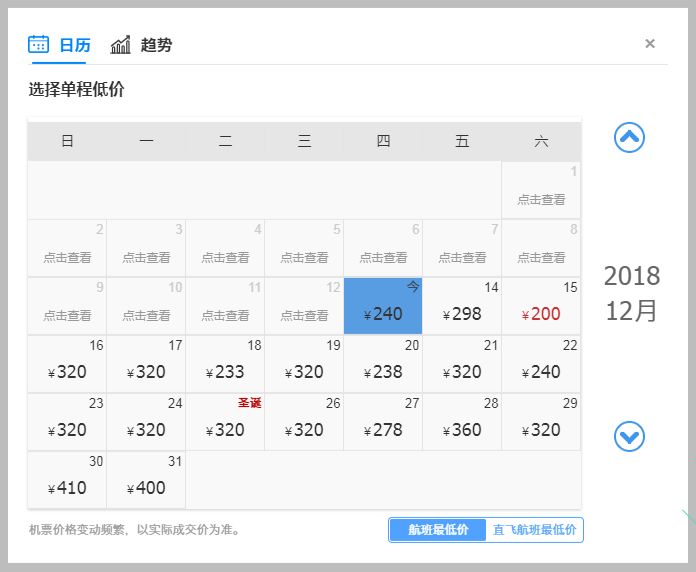Click 点击查看 on December 1
This screenshot has height=572, width=696.
[x=541, y=200]
